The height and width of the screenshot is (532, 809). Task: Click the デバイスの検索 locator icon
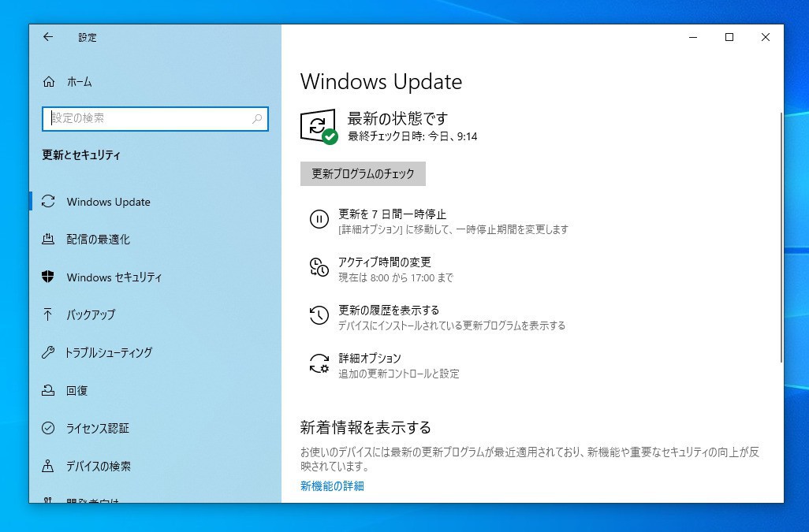pyautogui.click(x=48, y=466)
